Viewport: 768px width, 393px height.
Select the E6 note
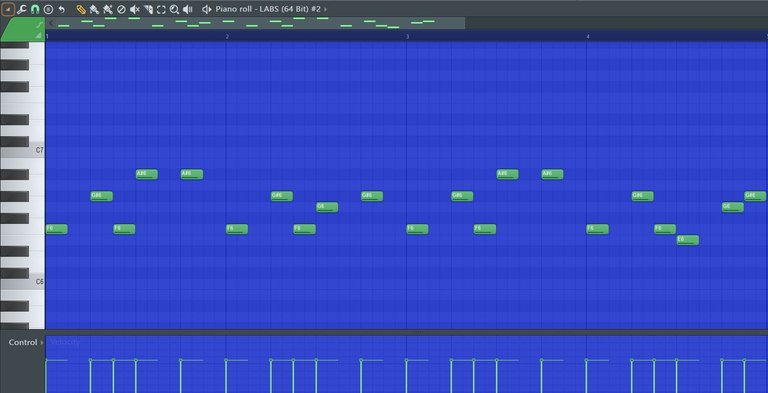point(688,240)
